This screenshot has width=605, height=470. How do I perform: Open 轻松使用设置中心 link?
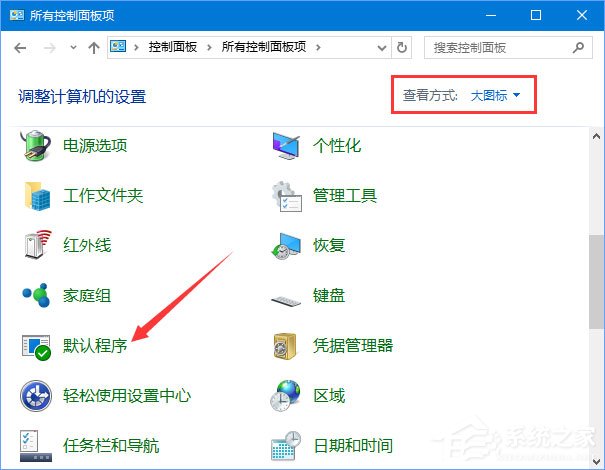click(127, 396)
